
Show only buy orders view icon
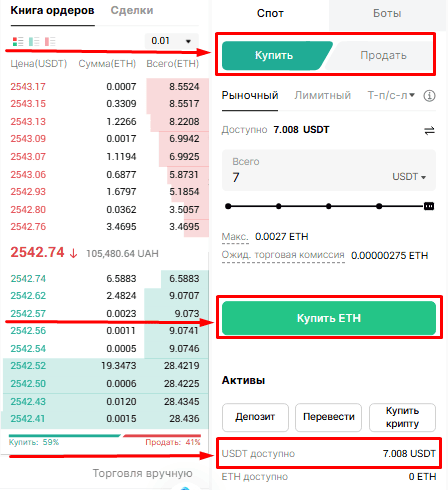34,42
